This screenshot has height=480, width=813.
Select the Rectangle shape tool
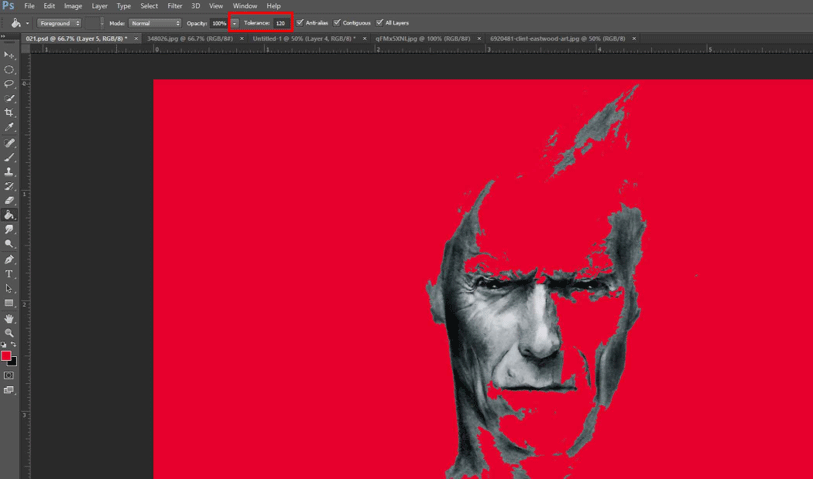pyautogui.click(x=9, y=303)
